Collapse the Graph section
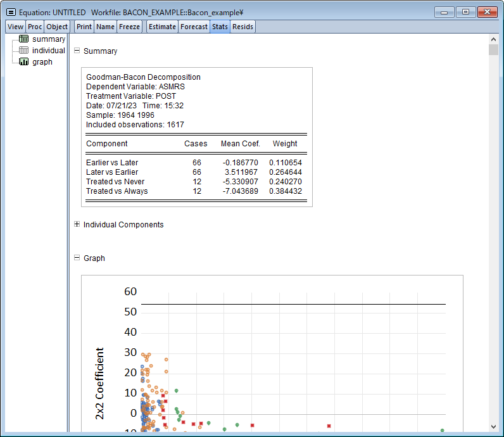 [x=77, y=258]
